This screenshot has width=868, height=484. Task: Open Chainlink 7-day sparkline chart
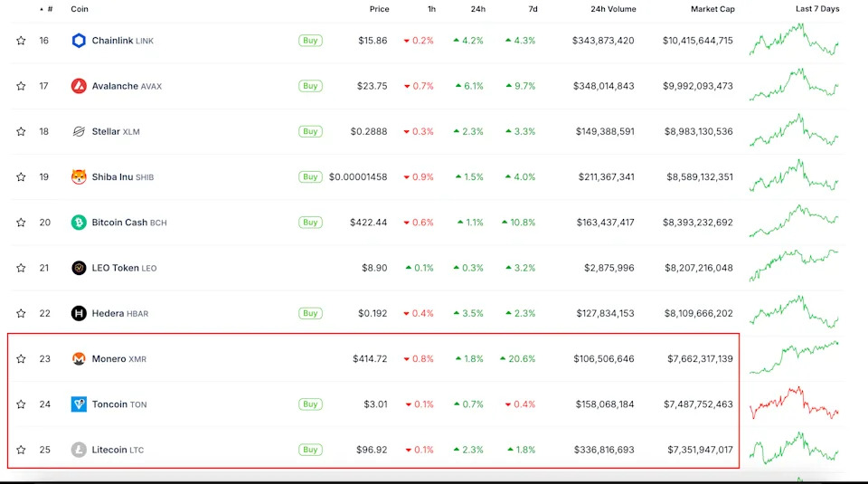tap(794, 39)
